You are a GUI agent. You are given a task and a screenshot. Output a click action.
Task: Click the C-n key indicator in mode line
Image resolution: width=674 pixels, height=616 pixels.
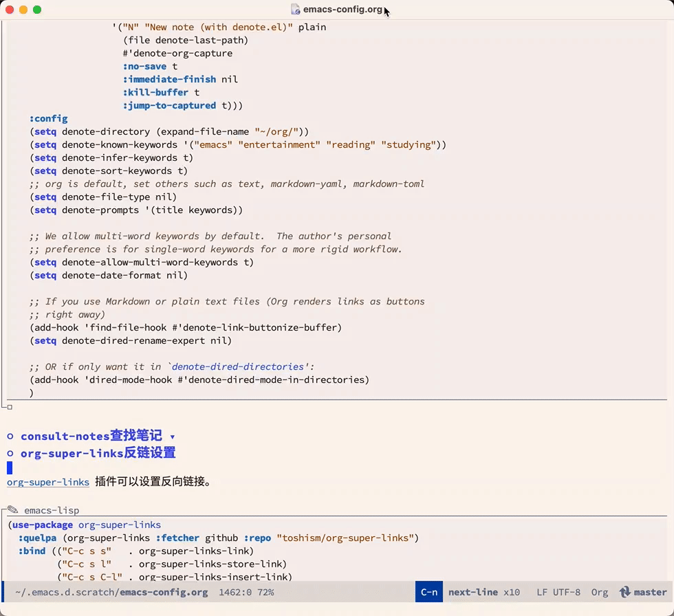pos(429,592)
